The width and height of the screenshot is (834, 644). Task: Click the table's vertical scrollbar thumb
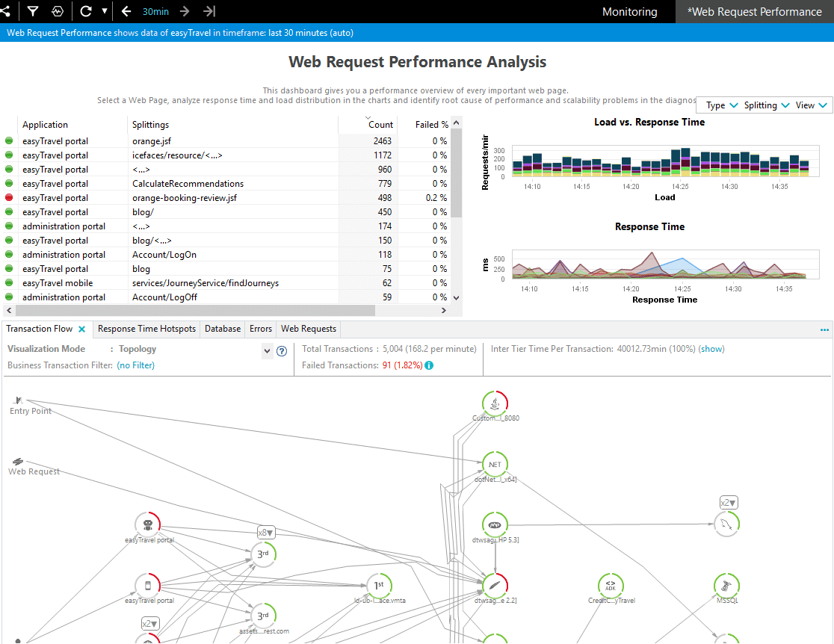click(x=457, y=173)
